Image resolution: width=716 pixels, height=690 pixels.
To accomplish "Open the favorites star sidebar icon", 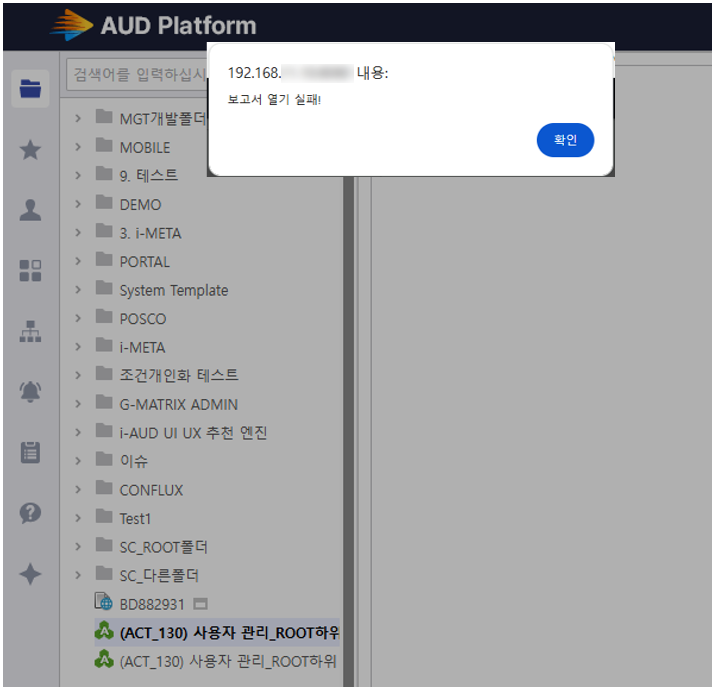I will (30, 150).
